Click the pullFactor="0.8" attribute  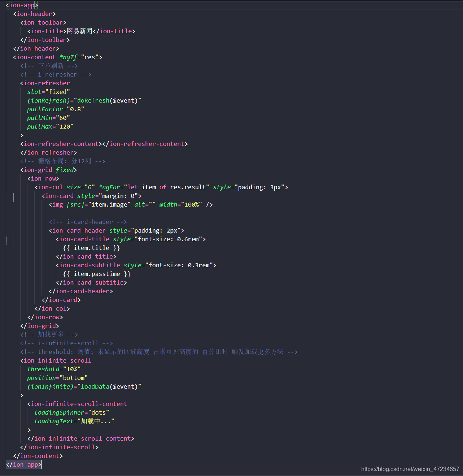(x=56, y=109)
